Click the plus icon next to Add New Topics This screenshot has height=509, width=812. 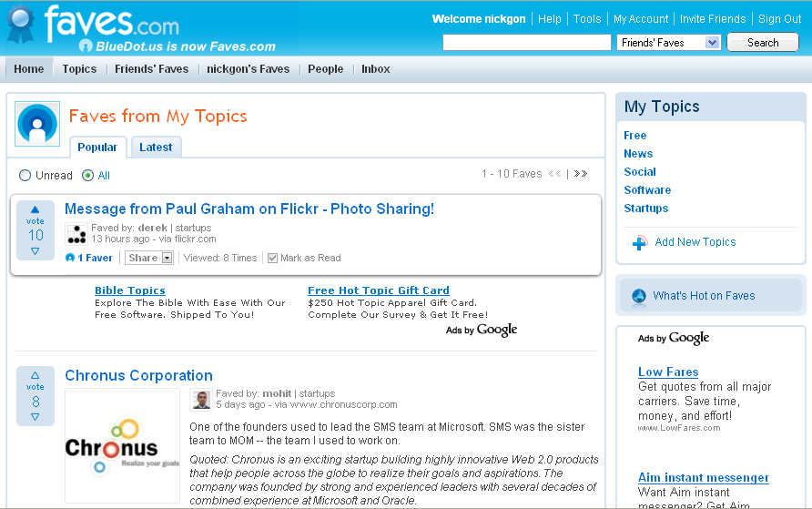click(x=640, y=242)
